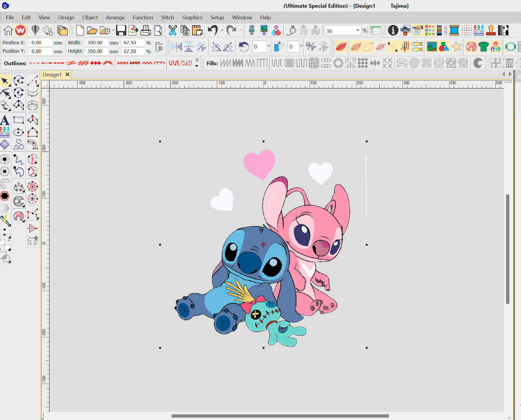Toggle dense red stitch display icon
This screenshot has width=521, height=420.
pos(341,47)
